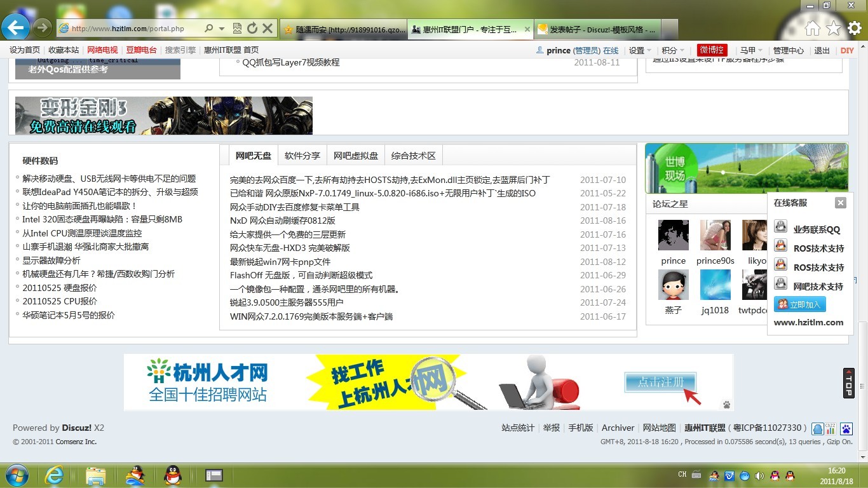This screenshot has width=868, height=488.
Task: Click the 立即加入 button
Action: pyautogui.click(x=800, y=304)
